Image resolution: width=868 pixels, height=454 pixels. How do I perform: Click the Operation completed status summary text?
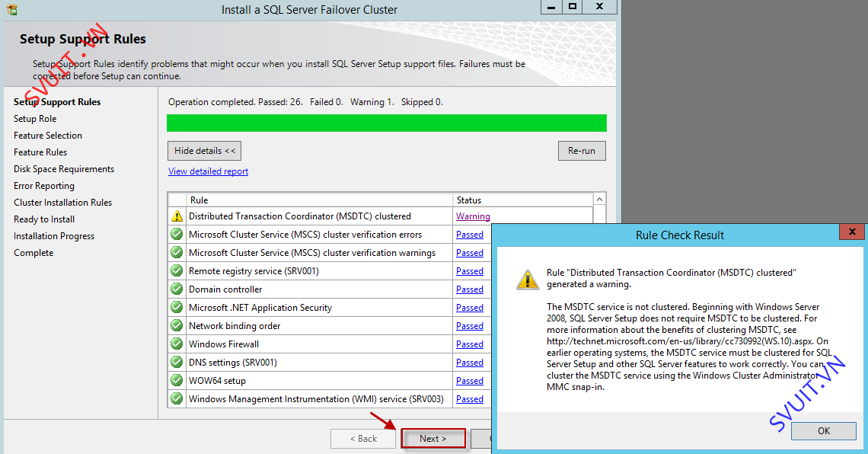tap(305, 102)
